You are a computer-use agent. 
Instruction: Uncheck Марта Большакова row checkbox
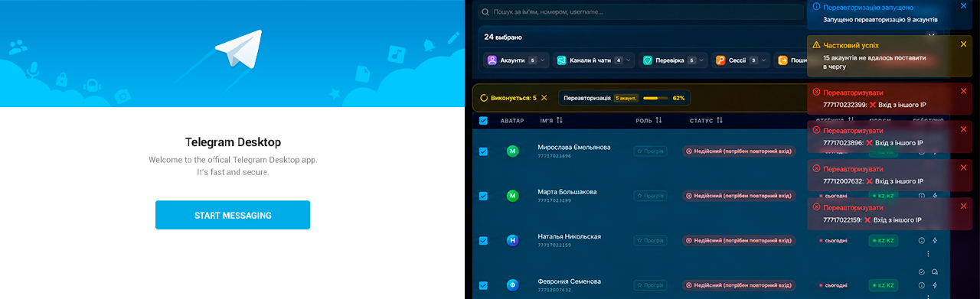pyautogui.click(x=483, y=196)
